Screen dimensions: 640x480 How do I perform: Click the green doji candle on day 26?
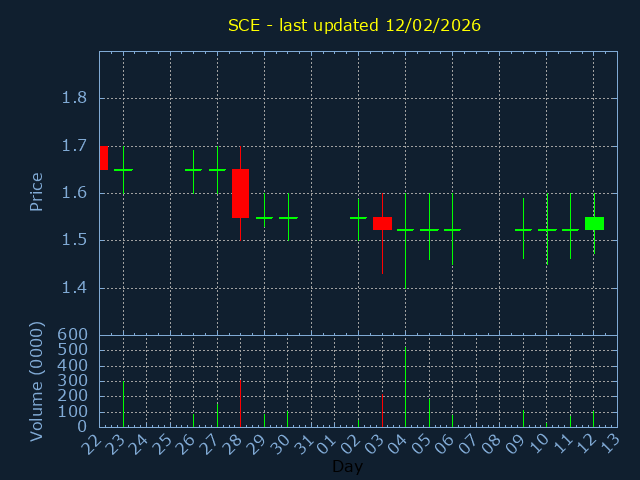point(193,170)
